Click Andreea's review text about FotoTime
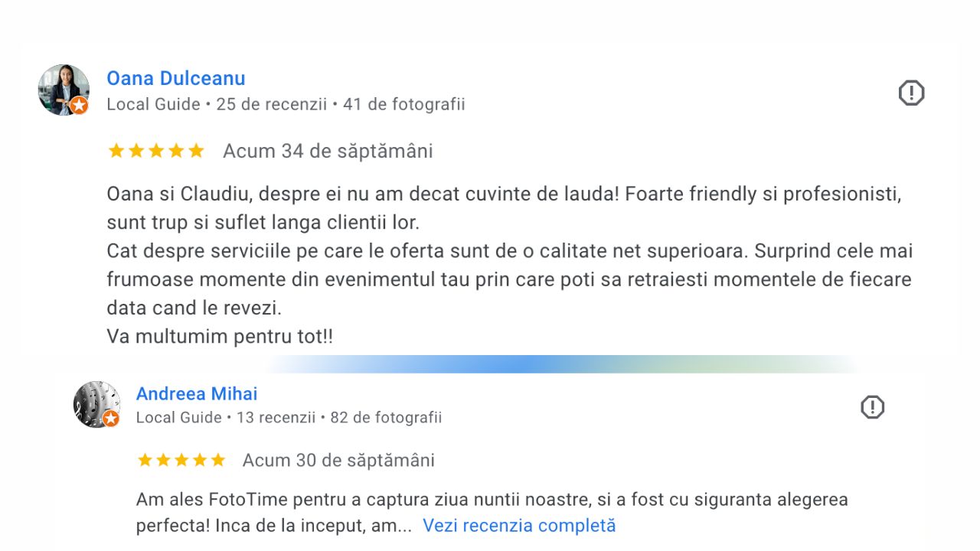 click(492, 513)
